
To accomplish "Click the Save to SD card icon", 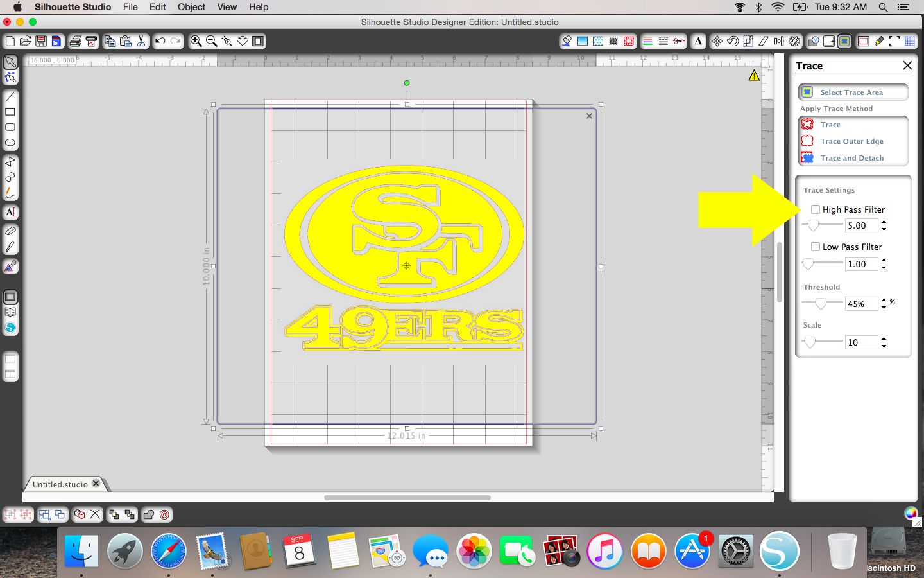I will coord(56,41).
